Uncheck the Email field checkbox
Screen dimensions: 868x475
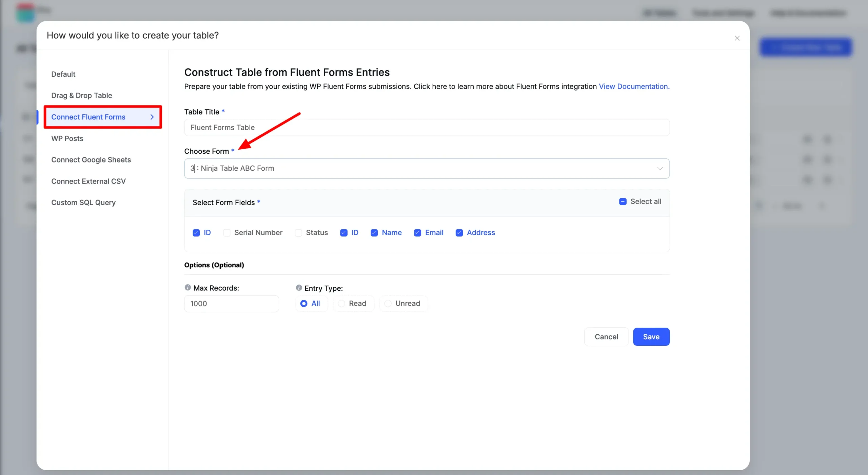point(417,232)
